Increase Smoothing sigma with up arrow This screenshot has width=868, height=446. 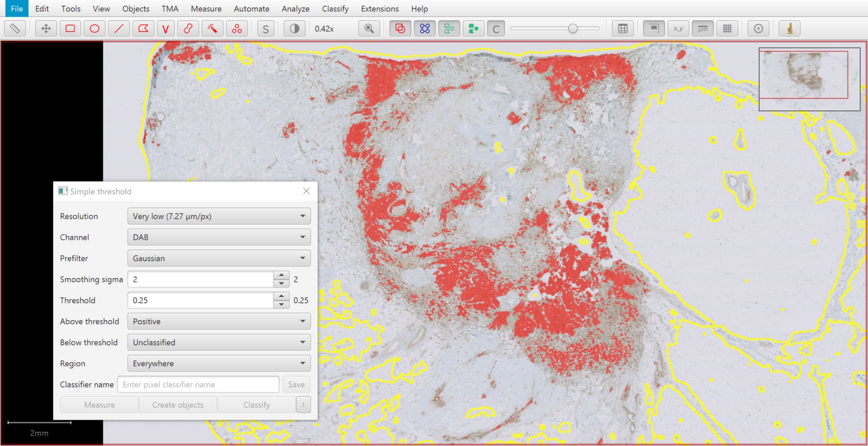tap(281, 275)
